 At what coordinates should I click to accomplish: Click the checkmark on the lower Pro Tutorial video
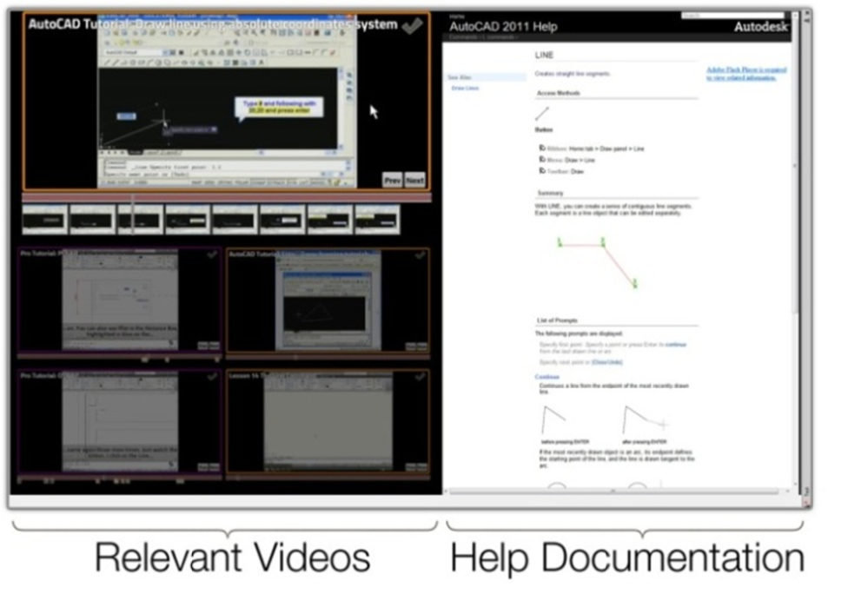click(x=212, y=377)
